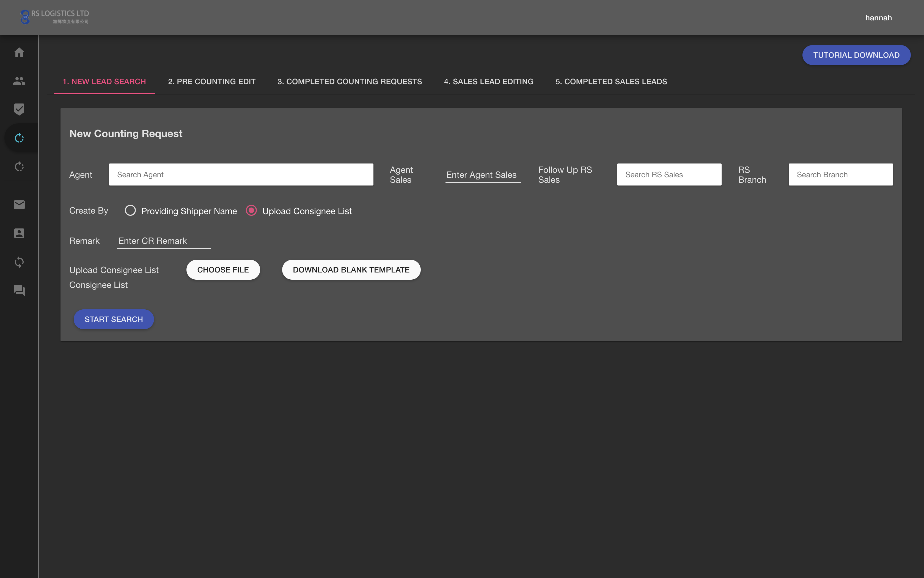The height and width of the screenshot is (578, 924).
Task: Open the contact card sidebar icon
Action: (x=19, y=233)
